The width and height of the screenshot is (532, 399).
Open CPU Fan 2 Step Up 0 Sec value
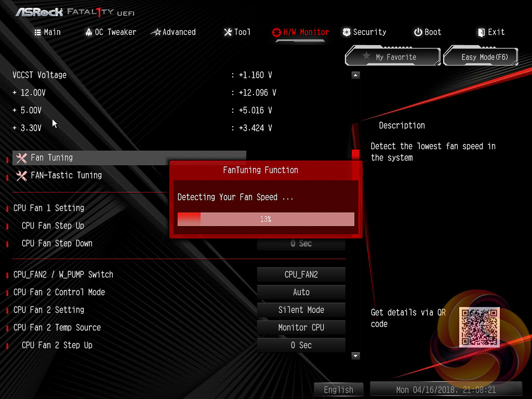(x=301, y=345)
